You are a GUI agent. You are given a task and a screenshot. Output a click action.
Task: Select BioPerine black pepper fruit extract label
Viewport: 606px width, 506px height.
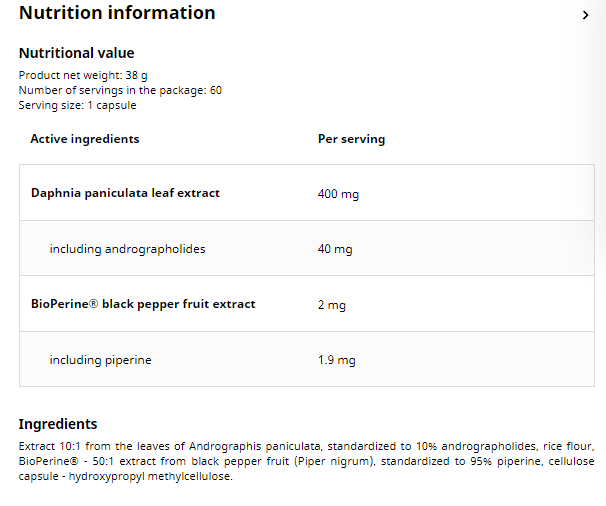tap(143, 304)
